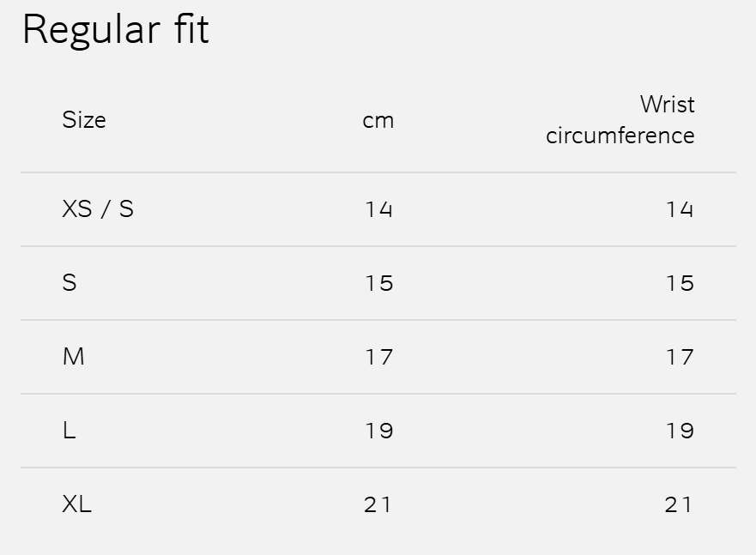Screen dimensions: 756x555
Task: Click wrist circumference value for XS / S
Action: pos(679,209)
